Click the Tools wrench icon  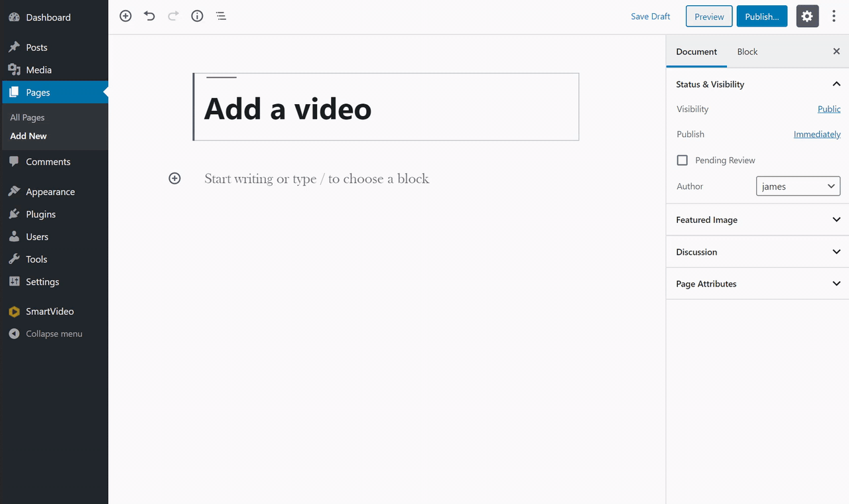[14, 259]
